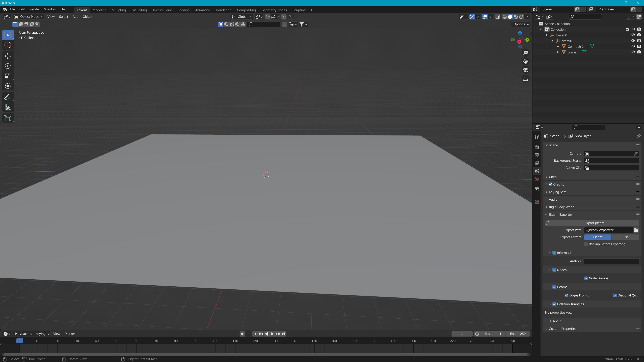Open the Tool properties tab
Screen dimensions: 644x362
[536, 137]
